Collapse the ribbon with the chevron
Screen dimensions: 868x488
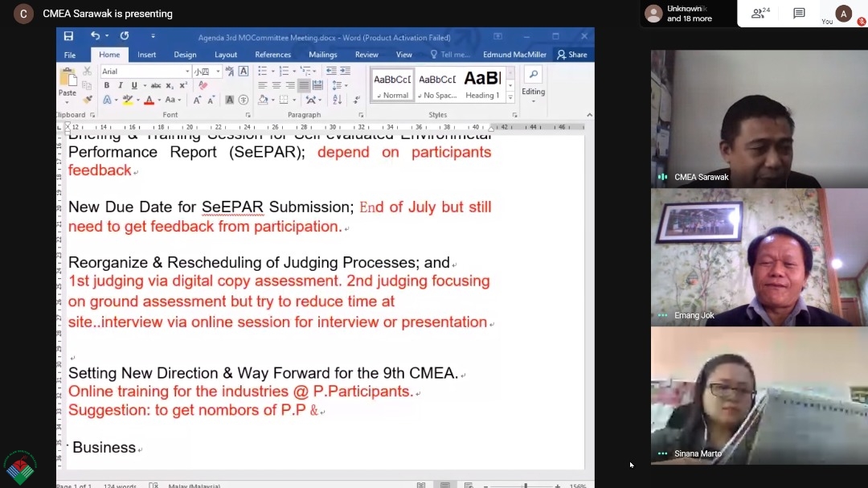point(590,115)
